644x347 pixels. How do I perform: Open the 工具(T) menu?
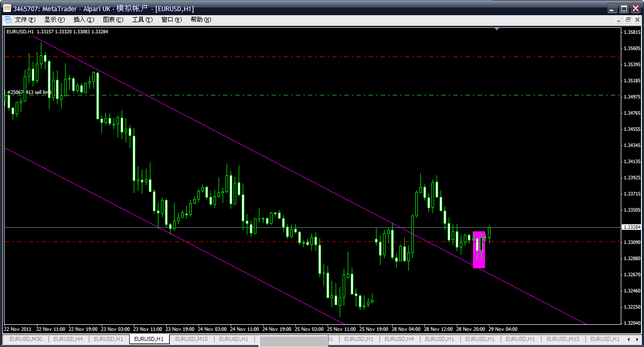pyautogui.click(x=142, y=20)
